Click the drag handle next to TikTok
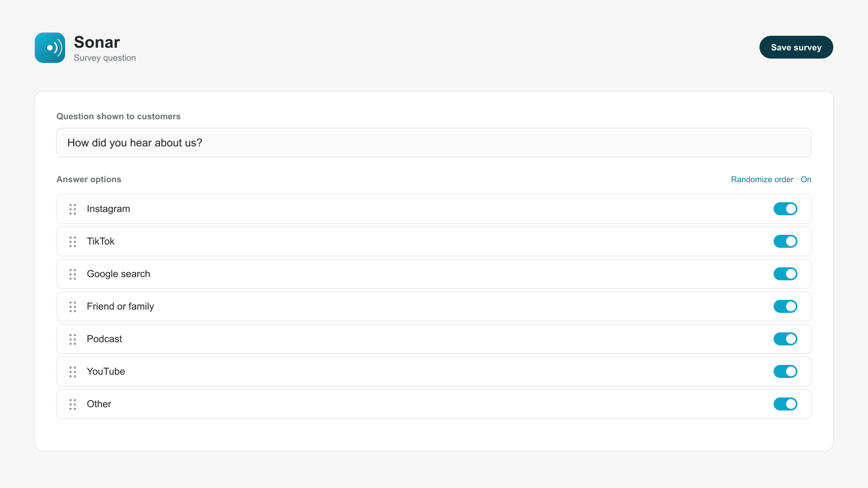The image size is (868, 488). 73,242
